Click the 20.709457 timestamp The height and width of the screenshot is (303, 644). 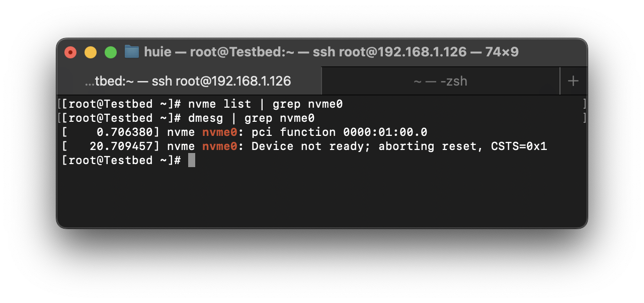pyautogui.click(x=117, y=146)
